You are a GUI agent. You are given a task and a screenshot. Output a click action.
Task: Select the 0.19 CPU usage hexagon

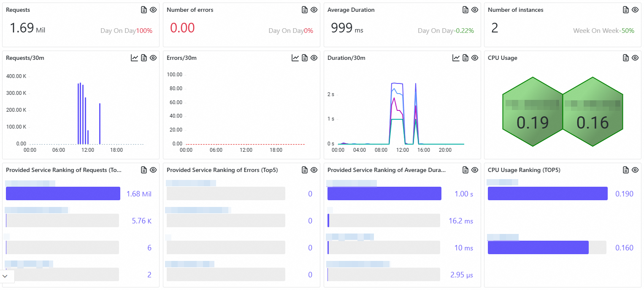point(533,112)
